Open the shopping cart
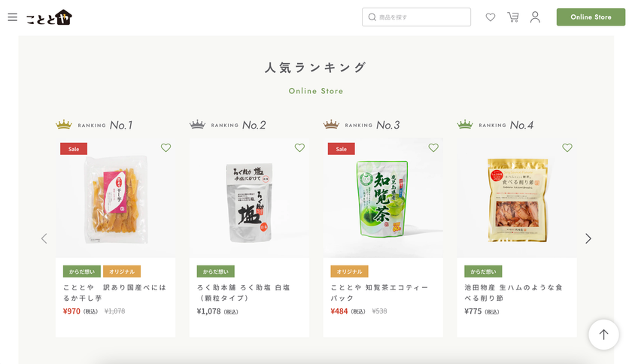Screen dimensions: 632x364 click(x=512, y=17)
